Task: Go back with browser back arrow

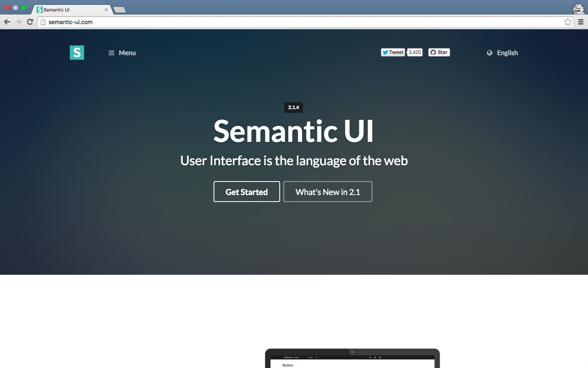Action: 7,22
